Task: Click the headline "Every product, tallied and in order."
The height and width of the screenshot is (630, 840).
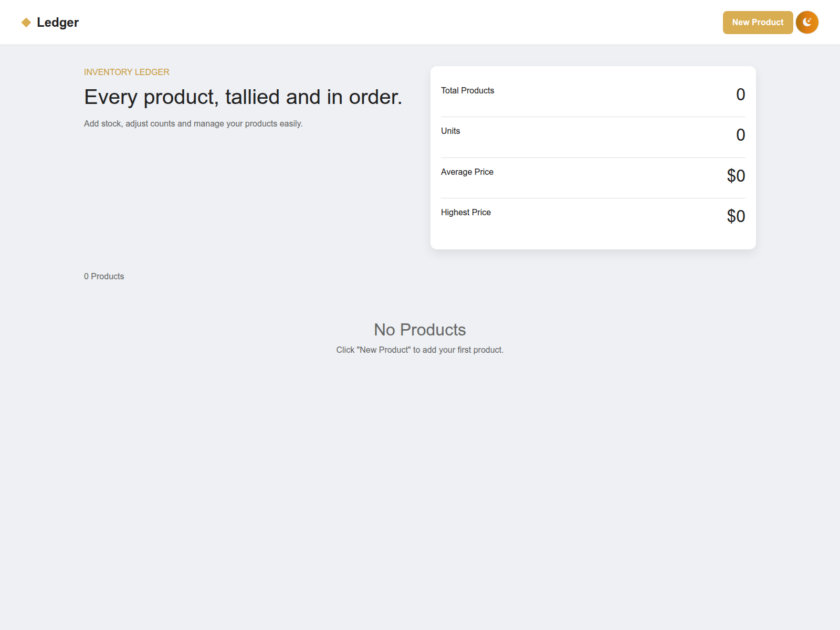Action: tap(243, 97)
